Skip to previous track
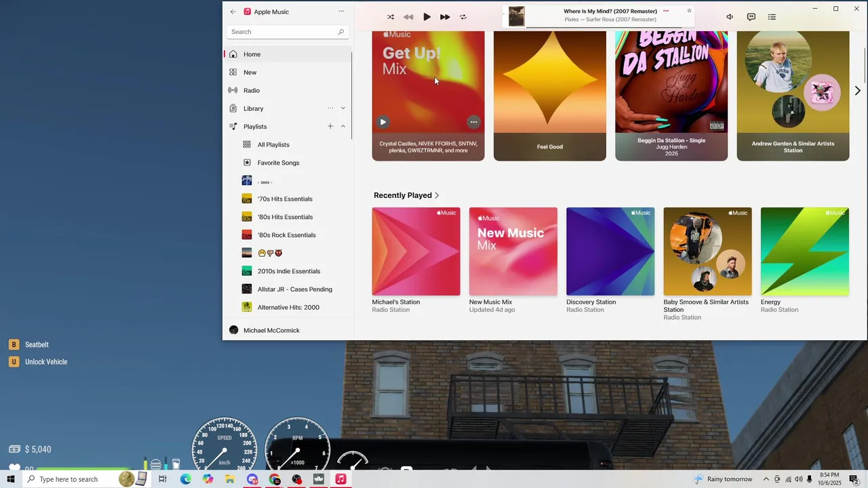 408,17
